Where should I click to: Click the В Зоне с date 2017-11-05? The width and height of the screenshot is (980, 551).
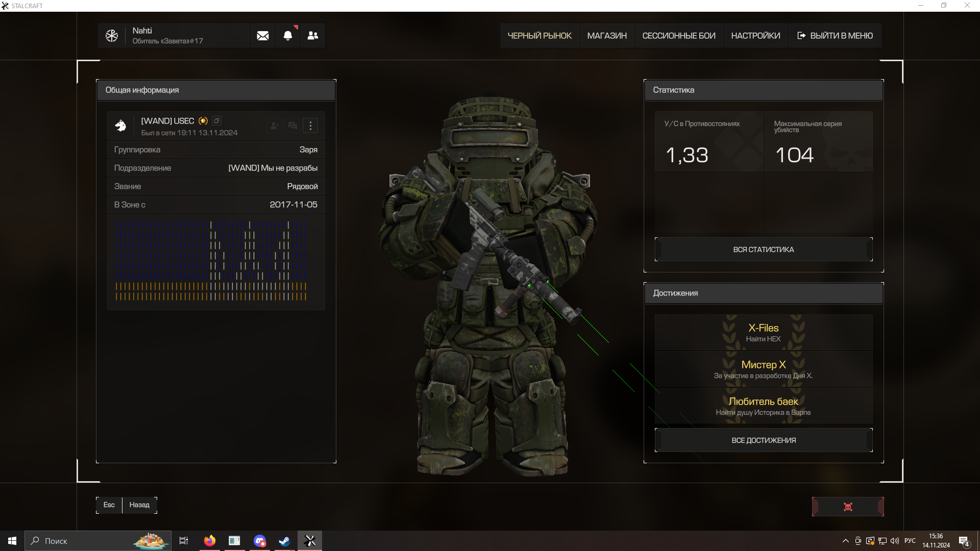pos(293,205)
